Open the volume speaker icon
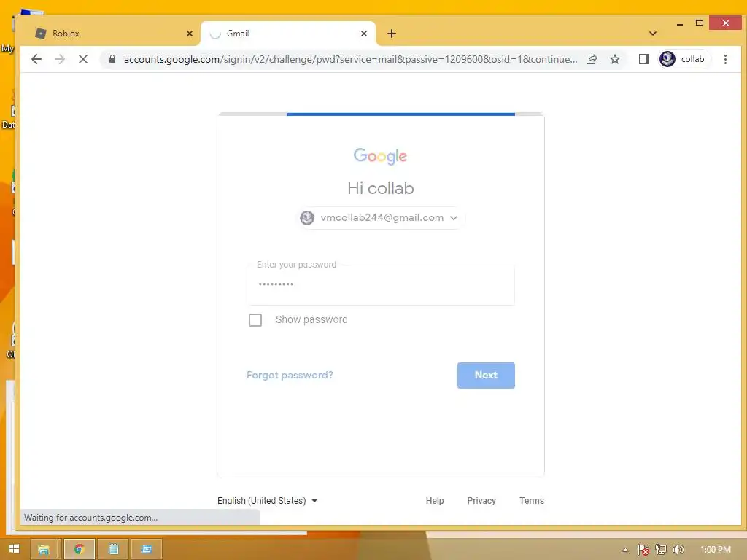Viewport: 747px width, 560px height. pyautogui.click(x=678, y=550)
